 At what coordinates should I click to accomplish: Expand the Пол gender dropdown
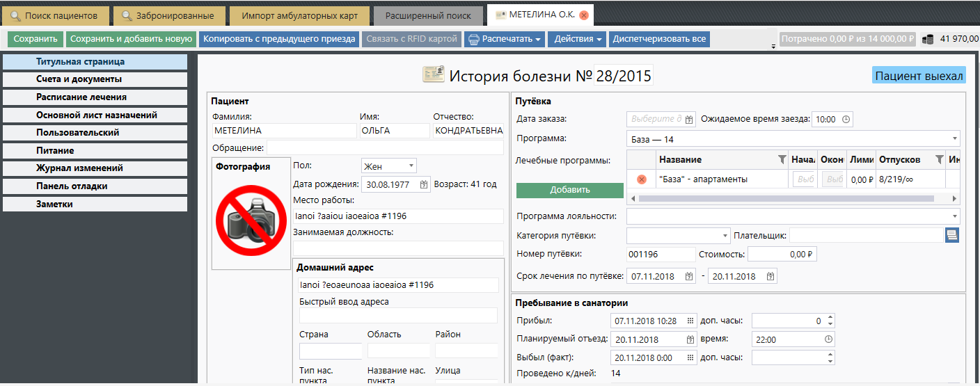coord(411,166)
